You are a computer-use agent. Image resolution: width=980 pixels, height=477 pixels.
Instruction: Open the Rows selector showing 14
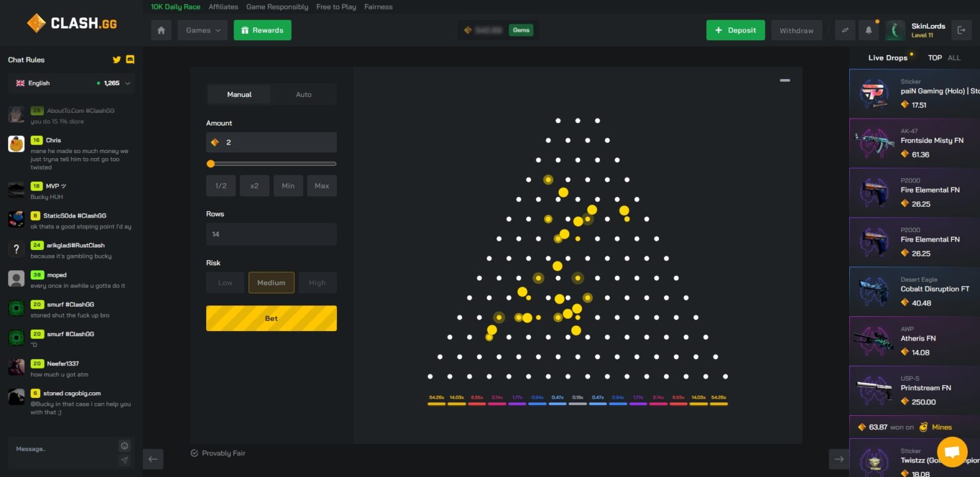(x=271, y=234)
